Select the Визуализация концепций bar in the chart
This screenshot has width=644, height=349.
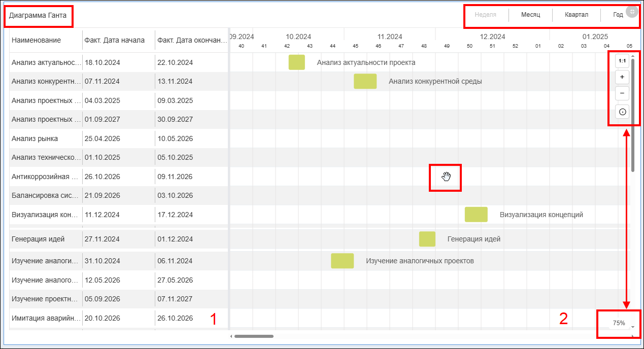476,215
